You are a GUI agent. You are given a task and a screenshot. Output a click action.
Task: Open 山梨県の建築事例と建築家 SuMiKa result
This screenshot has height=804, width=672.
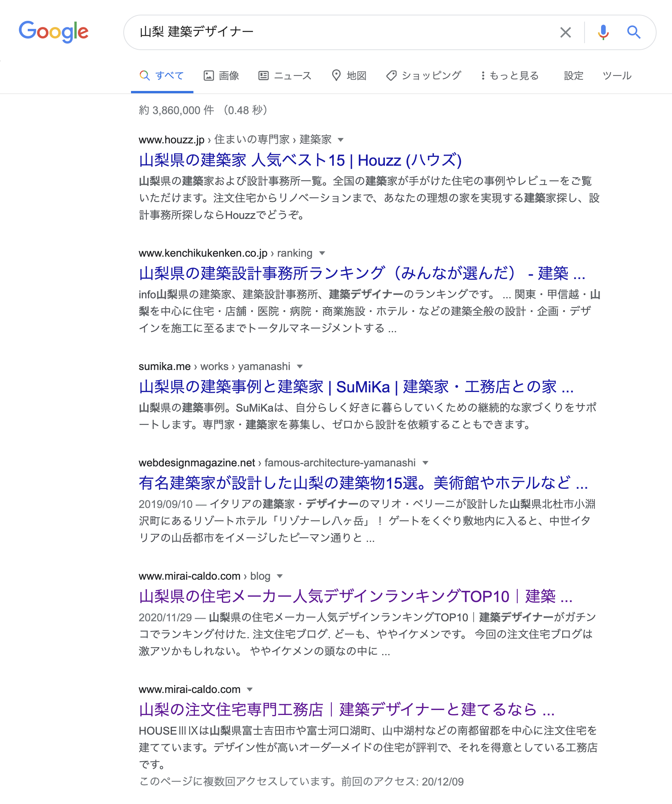(356, 387)
